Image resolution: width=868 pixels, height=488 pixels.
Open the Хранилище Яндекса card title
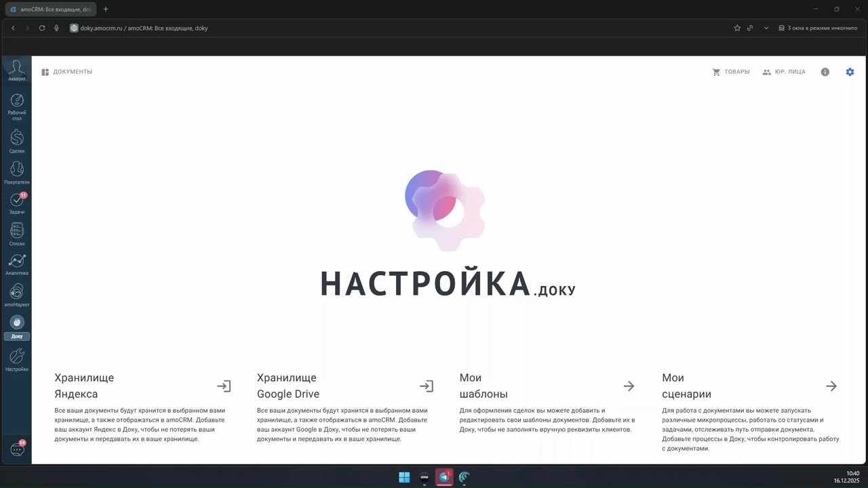pos(84,386)
